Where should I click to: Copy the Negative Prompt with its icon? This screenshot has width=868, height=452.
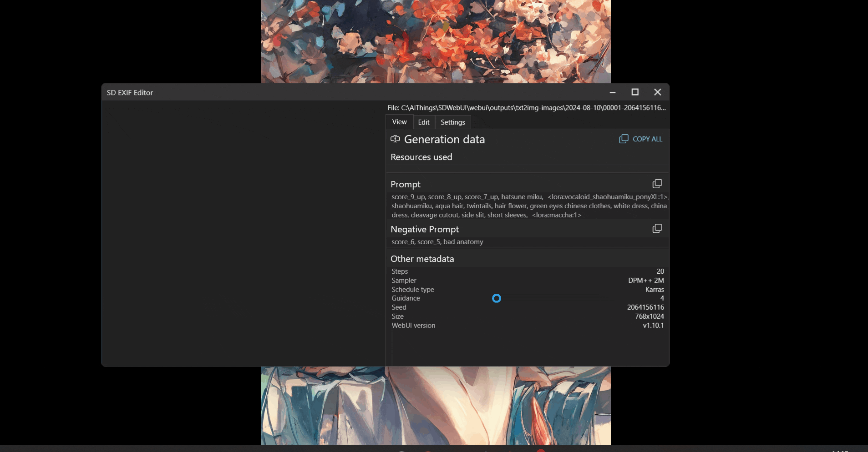(x=657, y=228)
